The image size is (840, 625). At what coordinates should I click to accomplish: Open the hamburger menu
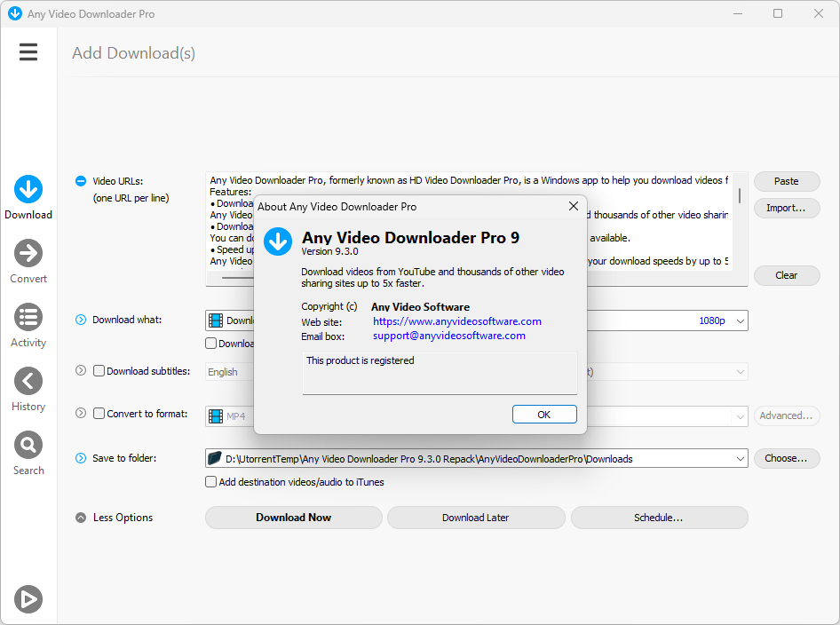pyautogui.click(x=28, y=52)
